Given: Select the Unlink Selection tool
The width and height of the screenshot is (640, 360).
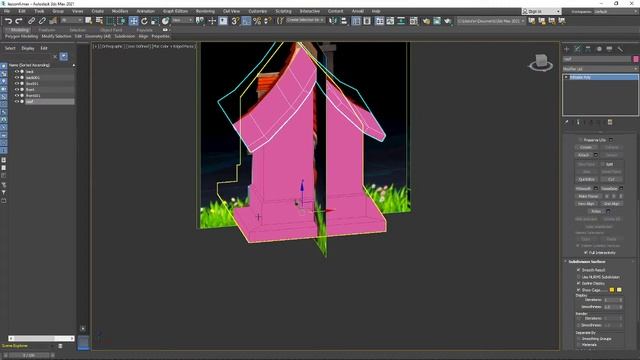Looking at the screenshot, I should [x=42, y=21].
